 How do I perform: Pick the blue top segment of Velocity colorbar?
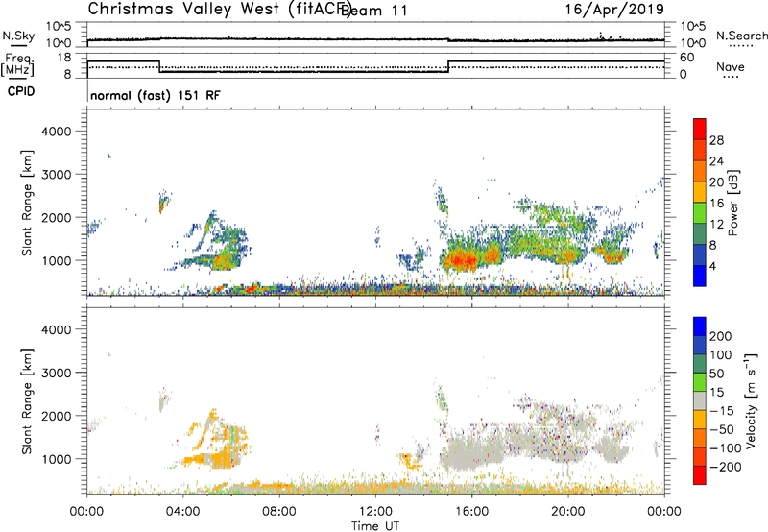pyautogui.click(x=700, y=326)
